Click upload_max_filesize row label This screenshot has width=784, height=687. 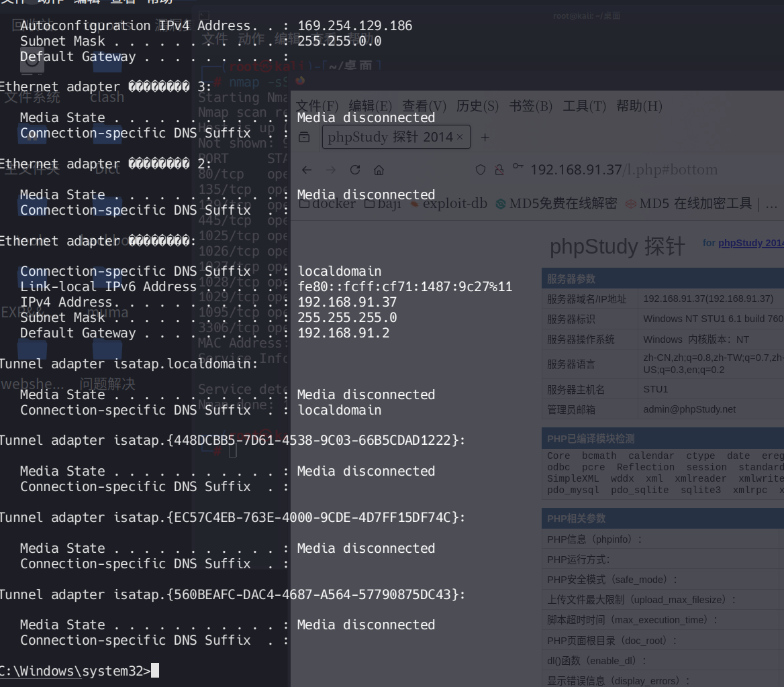[642, 600]
